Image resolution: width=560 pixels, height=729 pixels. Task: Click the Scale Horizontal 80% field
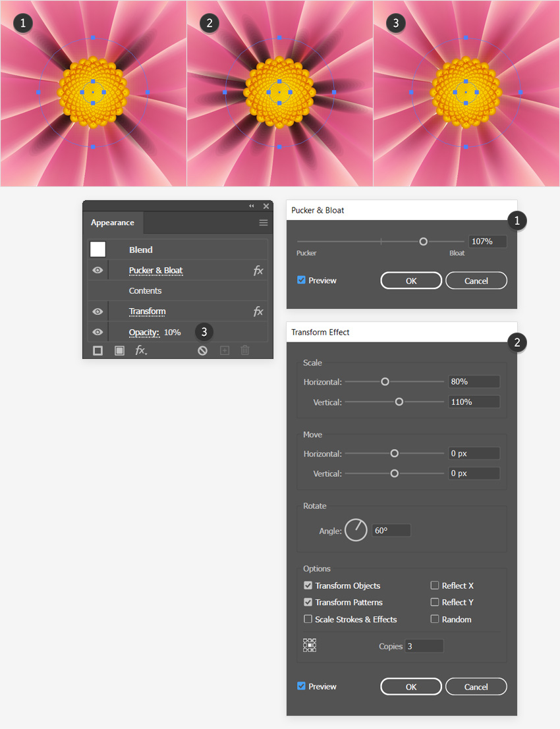tap(474, 382)
